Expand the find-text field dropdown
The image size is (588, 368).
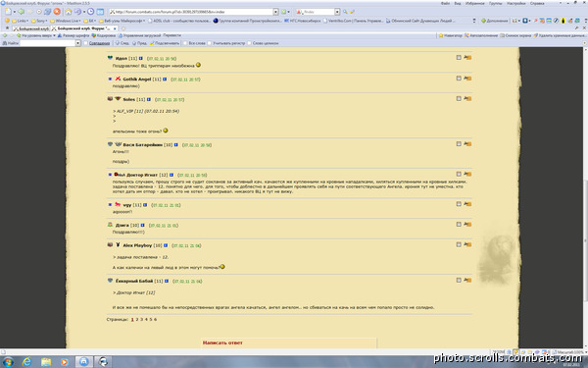click(x=78, y=43)
